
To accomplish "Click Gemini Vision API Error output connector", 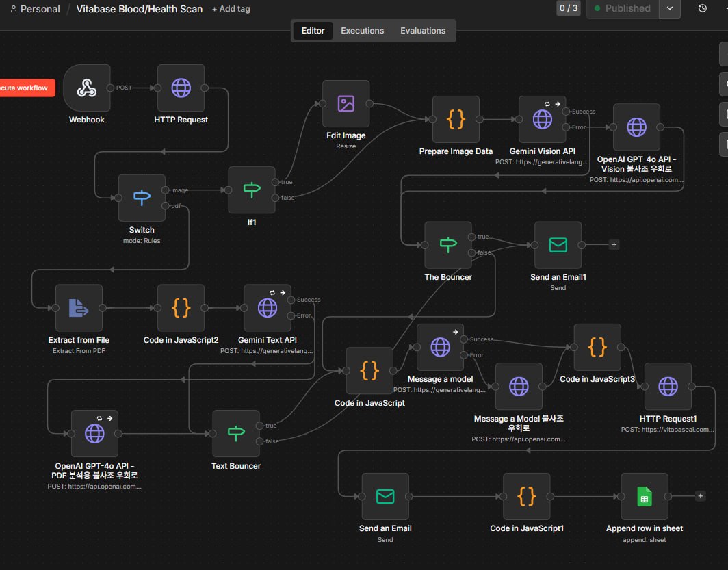I will point(566,127).
